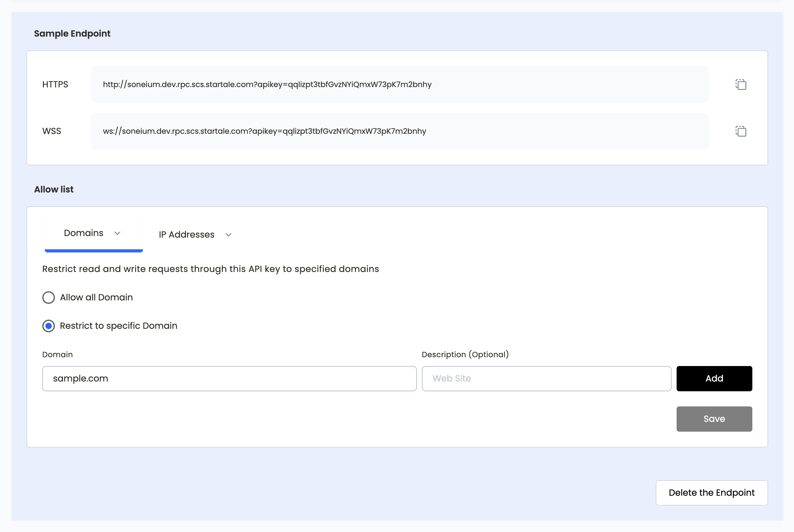Copy the WSS endpoint URL
This screenshot has width=794, height=532.
click(741, 131)
